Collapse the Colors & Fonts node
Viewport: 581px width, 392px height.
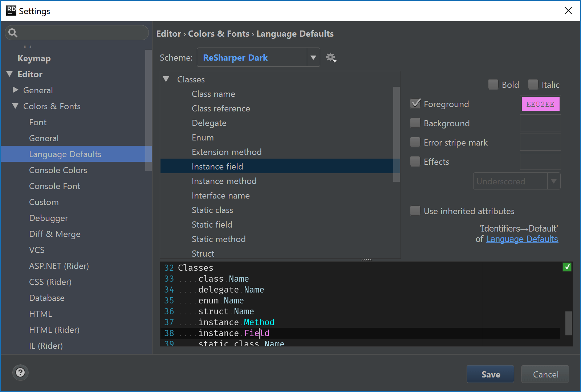(x=15, y=106)
